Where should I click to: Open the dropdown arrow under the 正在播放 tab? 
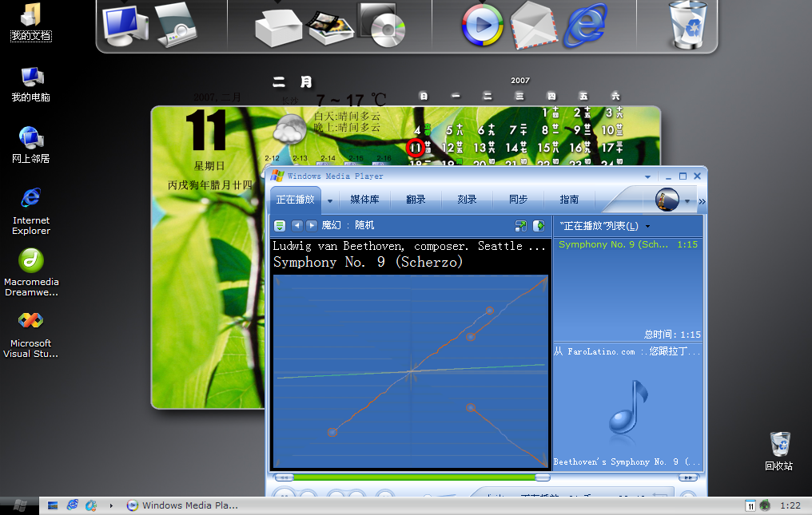(x=330, y=201)
